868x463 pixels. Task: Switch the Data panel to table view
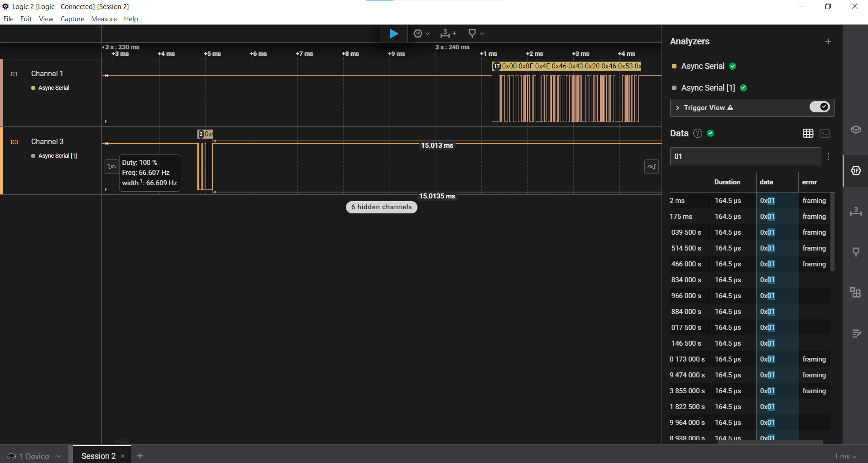click(808, 133)
